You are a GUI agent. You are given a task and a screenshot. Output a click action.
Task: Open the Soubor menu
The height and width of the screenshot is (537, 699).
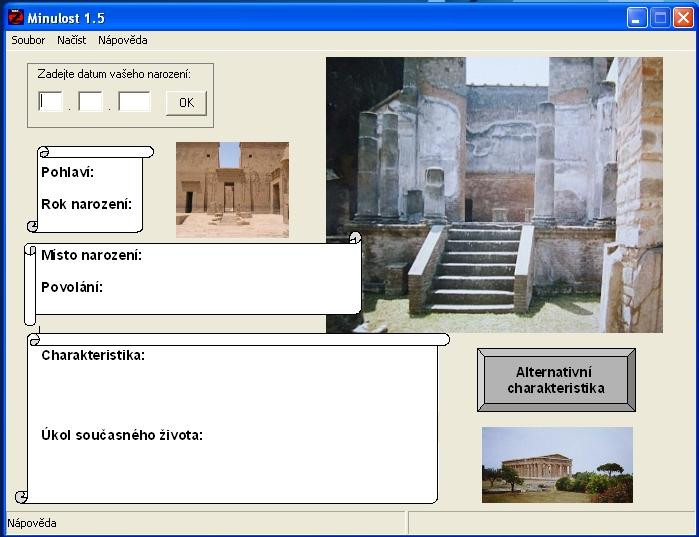[28, 40]
